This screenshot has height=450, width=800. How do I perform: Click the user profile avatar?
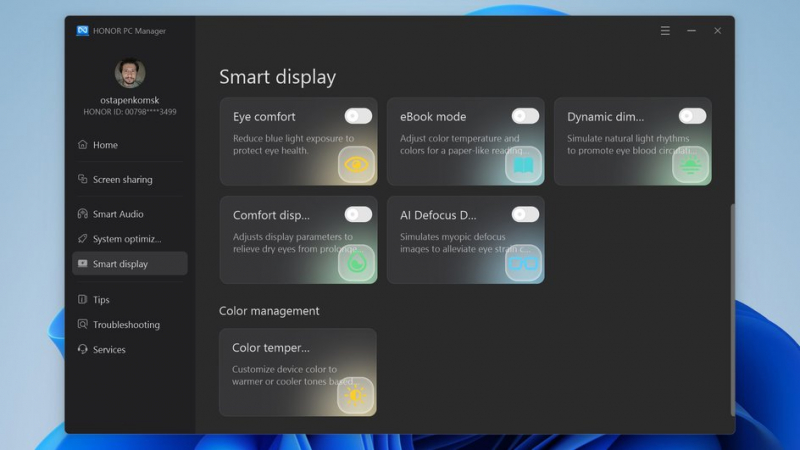tap(130, 73)
